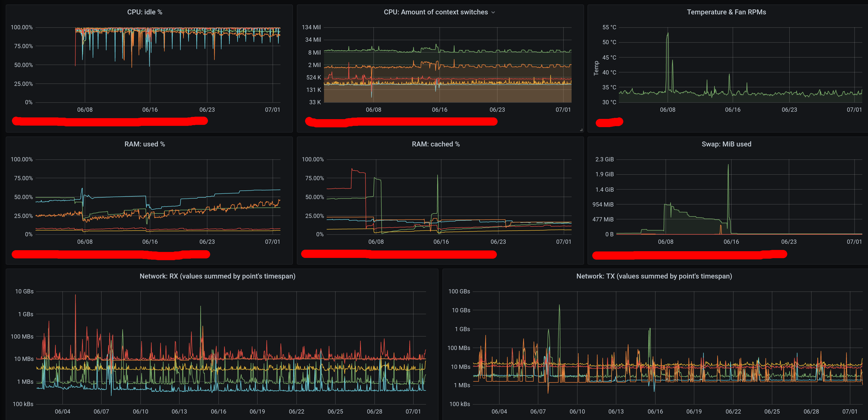This screenshot has width=868, height=420.
Task: Expand chevron next to context switches title
Action: click(x=493, y=12)
